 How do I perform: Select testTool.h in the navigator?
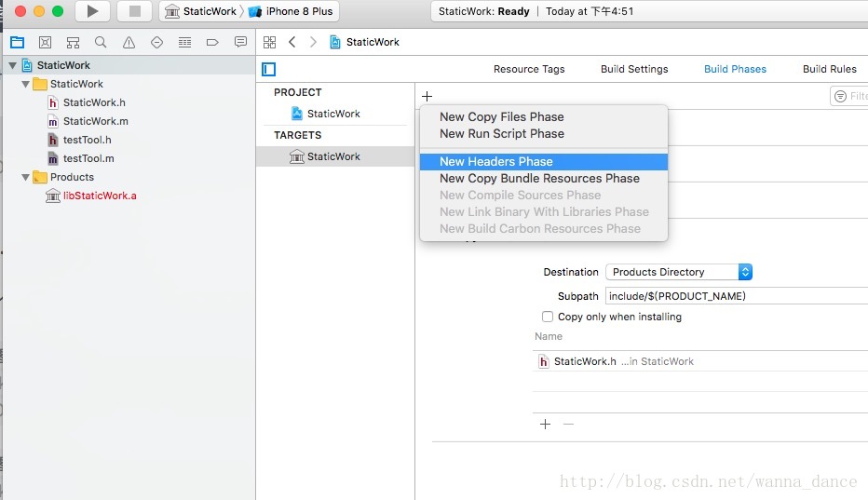pyautogui.click(x=87, y=140)
